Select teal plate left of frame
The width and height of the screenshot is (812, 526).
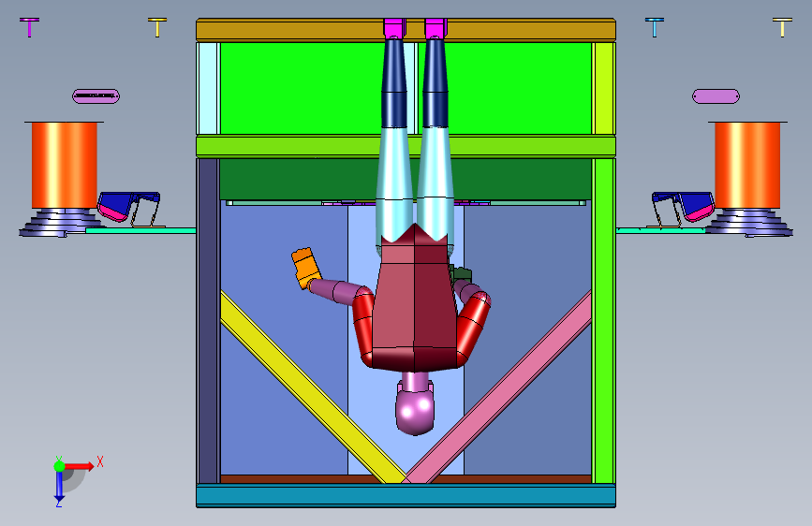(x=140, y=230)
